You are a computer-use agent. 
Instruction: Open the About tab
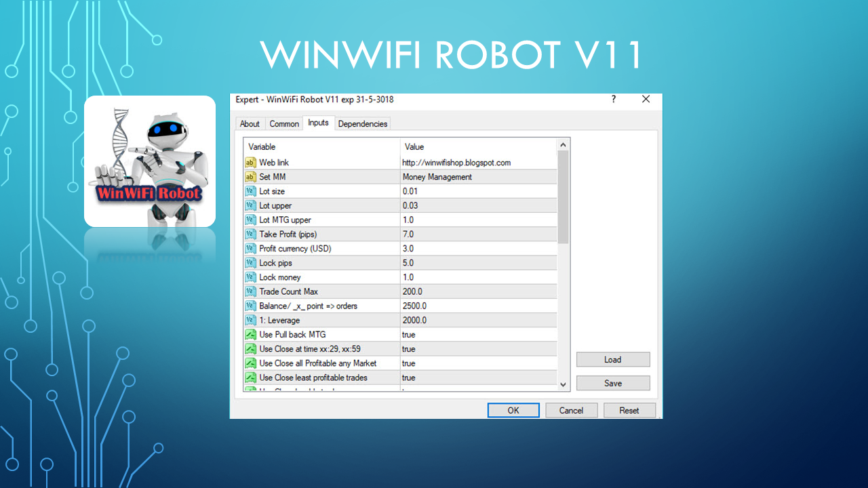click(x=250, y=124)
